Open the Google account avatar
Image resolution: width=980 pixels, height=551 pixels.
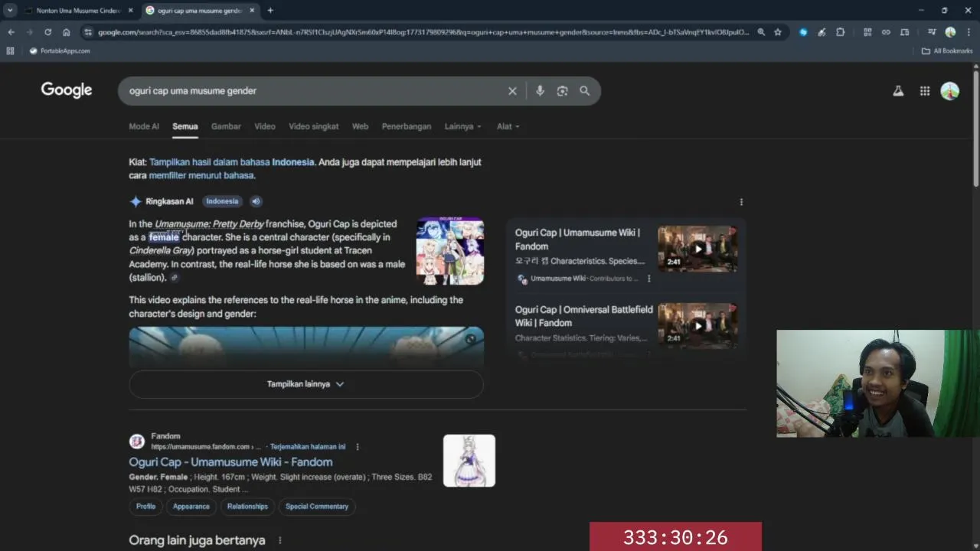click(950, 91)
